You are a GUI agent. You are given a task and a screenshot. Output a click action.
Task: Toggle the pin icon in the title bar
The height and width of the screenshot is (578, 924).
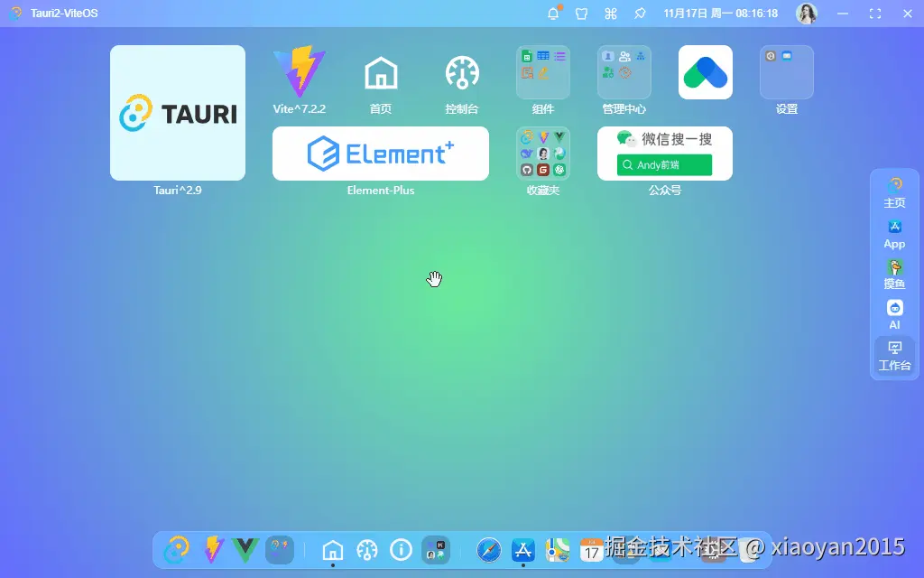tap(640, 14)
